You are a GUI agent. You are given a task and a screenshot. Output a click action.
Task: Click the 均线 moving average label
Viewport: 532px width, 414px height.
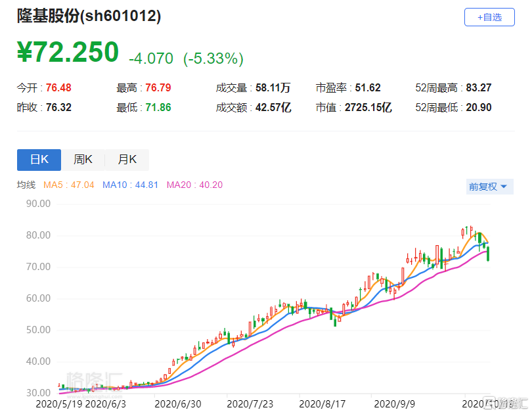pyautogui.click(x=26, y=185)
